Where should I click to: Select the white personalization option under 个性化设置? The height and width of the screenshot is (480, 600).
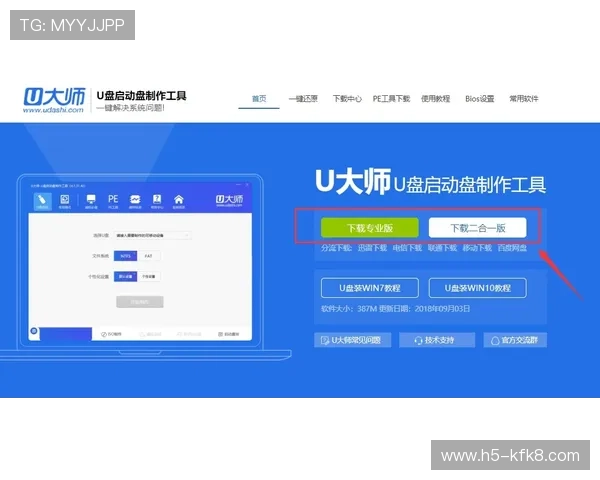[148, 276]
